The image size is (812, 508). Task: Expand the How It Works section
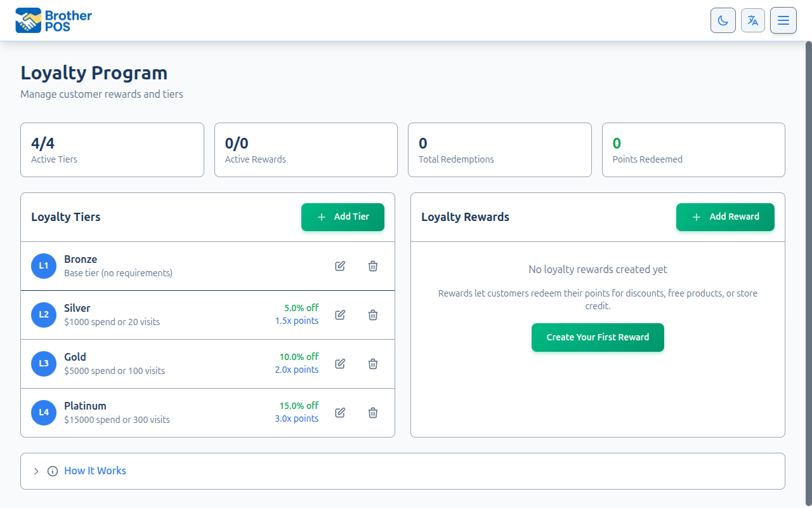(95, 471)
